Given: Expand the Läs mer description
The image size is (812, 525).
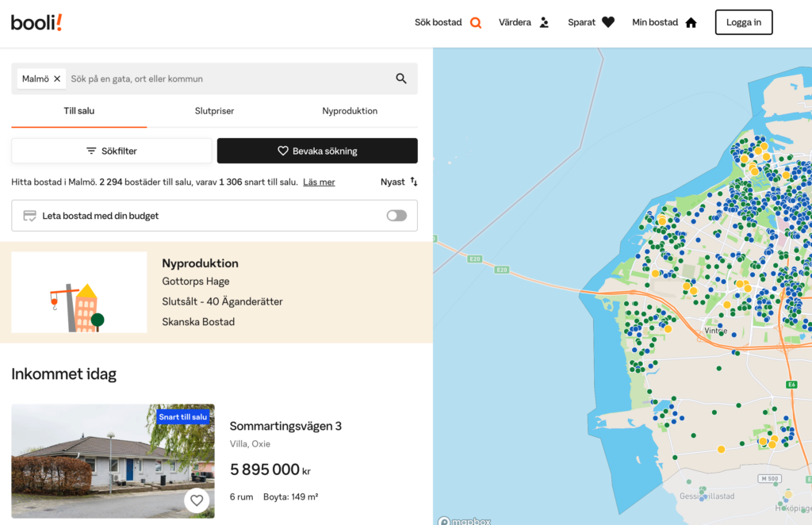Looking at the screenshot, I should [x=319, y=182].
